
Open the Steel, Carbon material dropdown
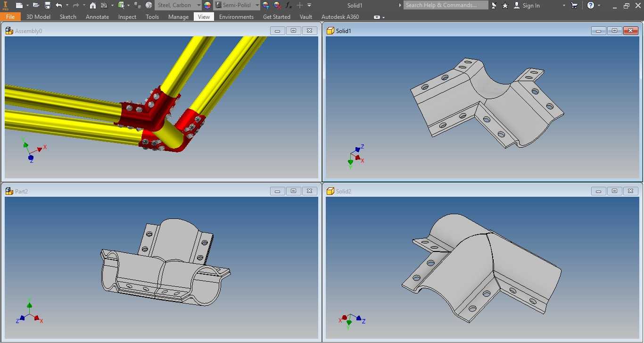point(178,5)
